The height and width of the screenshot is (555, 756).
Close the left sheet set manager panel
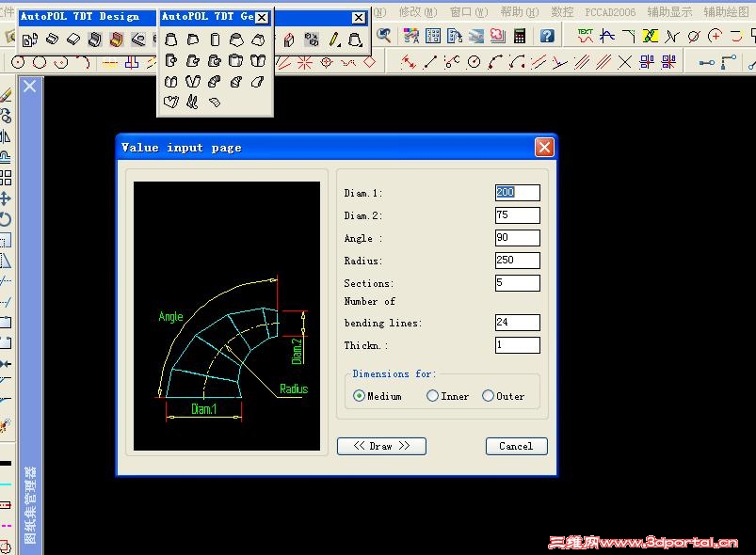coord(30,87)
